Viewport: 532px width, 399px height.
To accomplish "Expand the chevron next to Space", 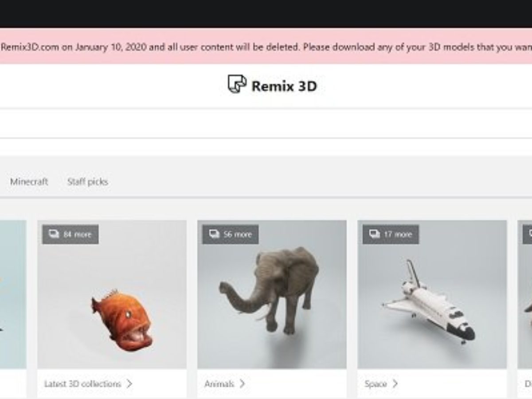I will (395, 384).
